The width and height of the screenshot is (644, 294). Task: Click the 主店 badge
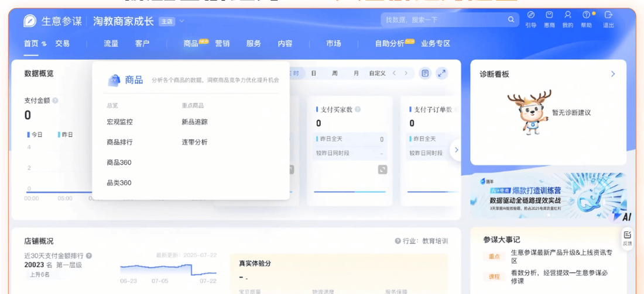167,21
